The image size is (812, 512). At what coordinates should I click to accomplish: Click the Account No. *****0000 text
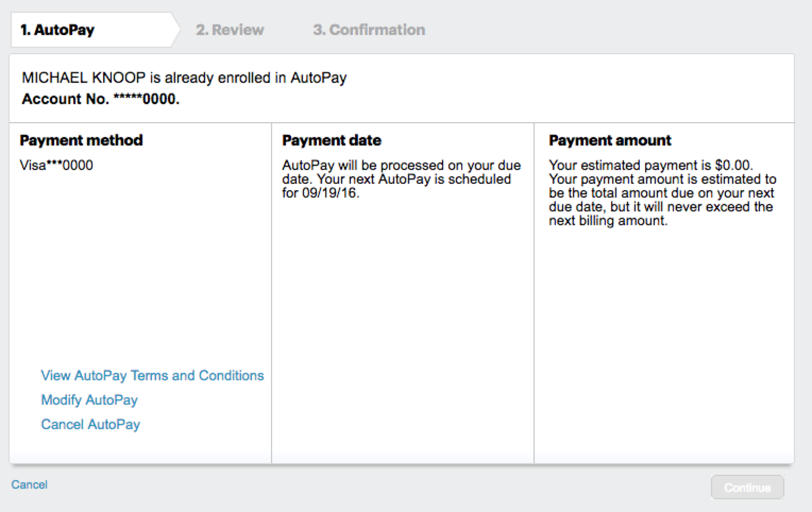100,99
